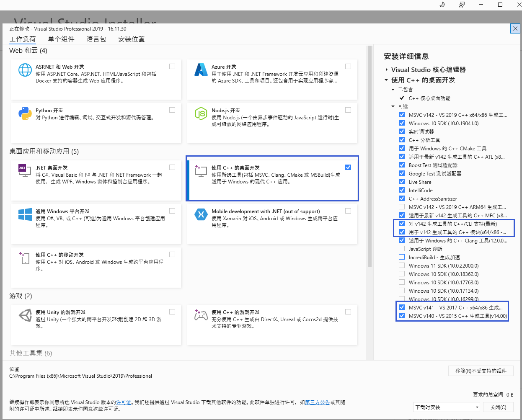
Task: Click the Node.js development icon
Action: point(201,113)
